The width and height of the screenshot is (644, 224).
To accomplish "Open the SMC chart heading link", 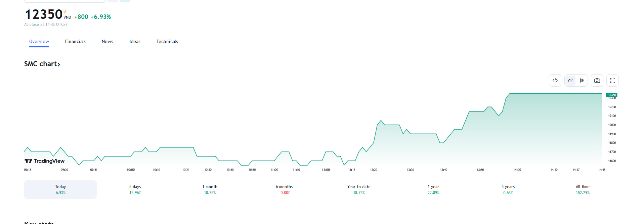I will [x=42, y=64].
